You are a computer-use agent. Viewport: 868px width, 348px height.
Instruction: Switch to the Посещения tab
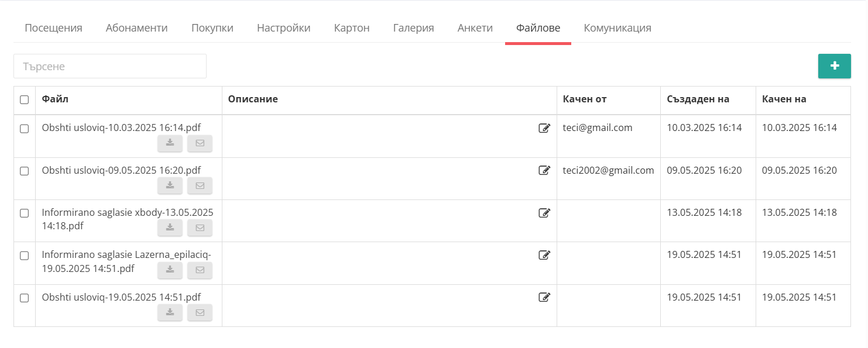pos(53,27)
